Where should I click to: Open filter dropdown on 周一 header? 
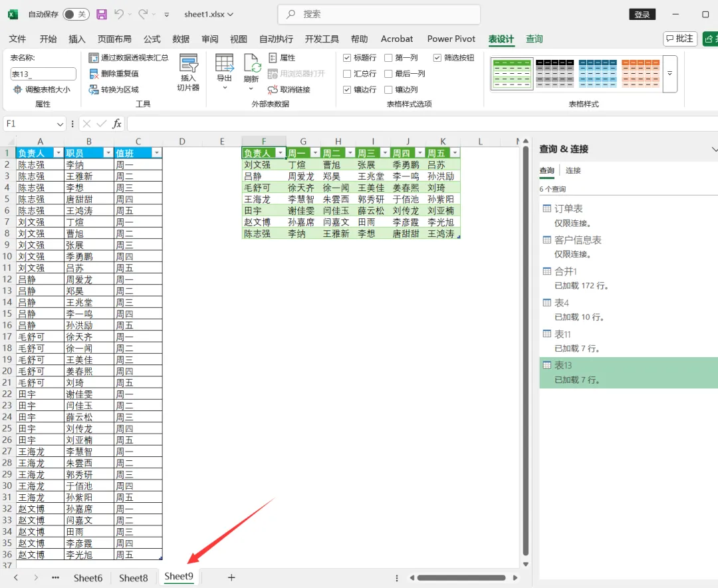pos(315,152)
